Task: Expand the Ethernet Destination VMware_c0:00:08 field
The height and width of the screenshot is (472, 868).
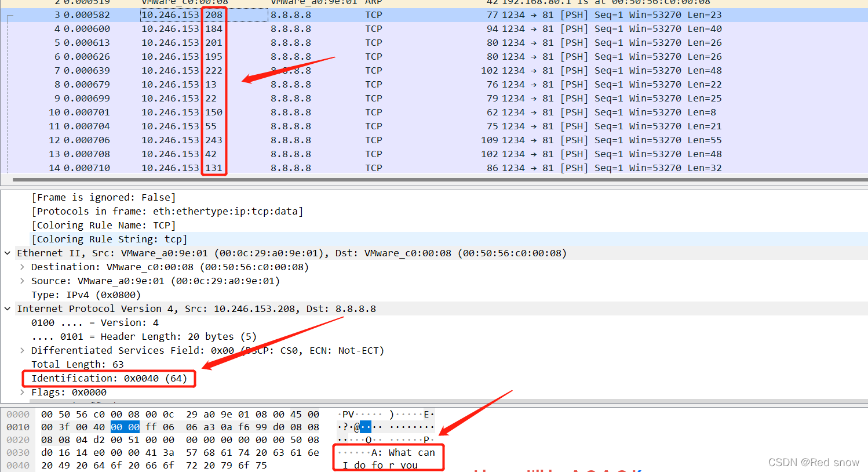Action: tap(22, 267)
